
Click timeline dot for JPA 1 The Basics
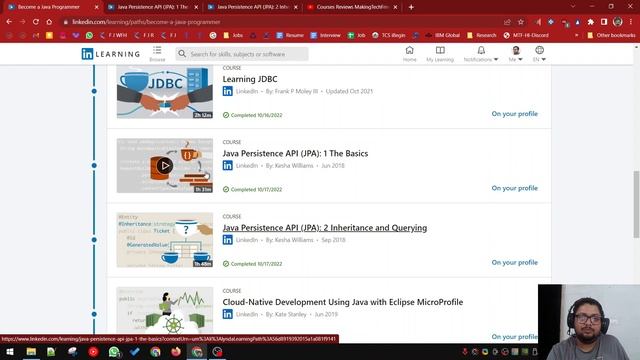(94, 165)
